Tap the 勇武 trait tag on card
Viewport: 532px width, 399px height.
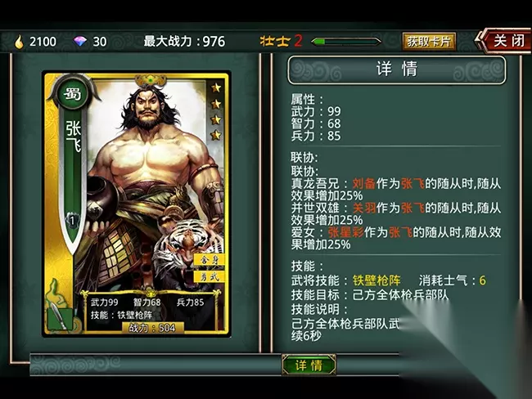coord(209,276)
